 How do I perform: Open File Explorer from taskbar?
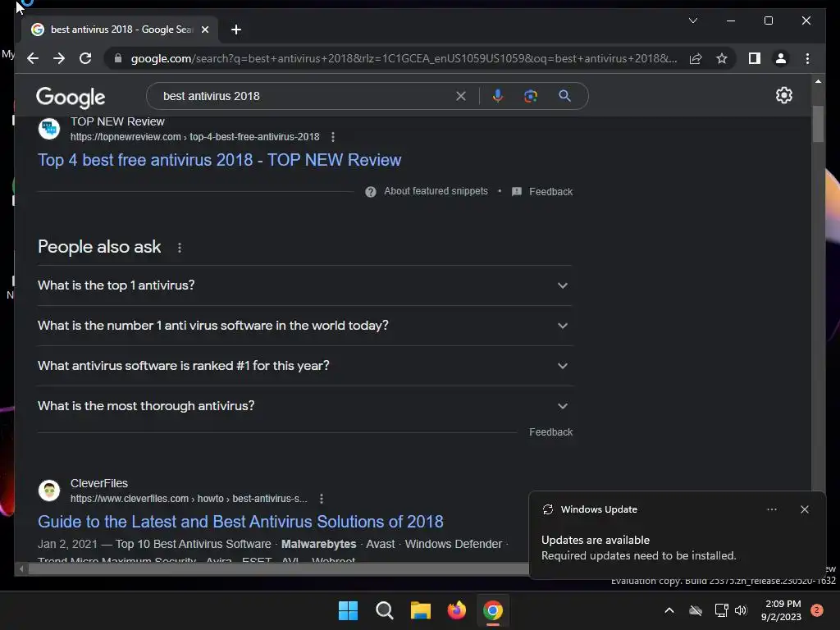click(421, 610)
